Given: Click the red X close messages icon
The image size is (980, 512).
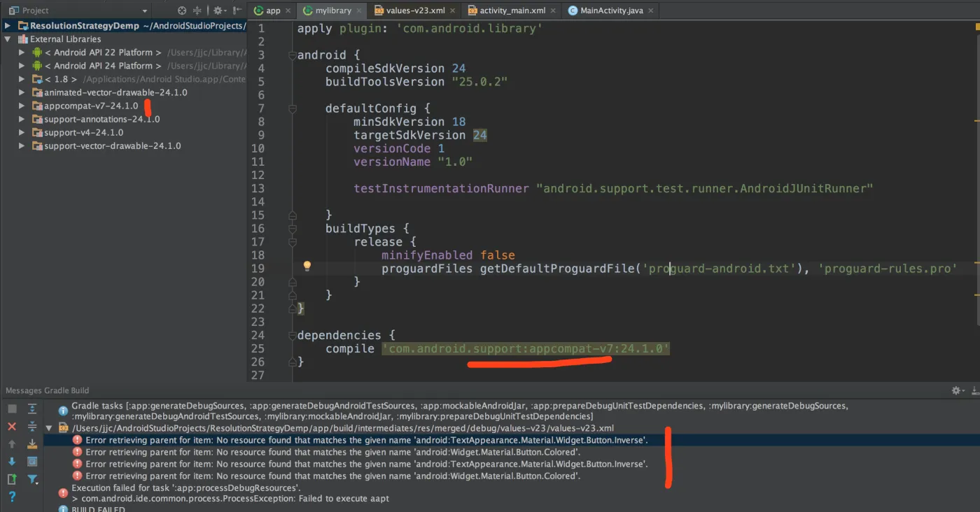Looking at the screenshot, I should pos(12,426).
